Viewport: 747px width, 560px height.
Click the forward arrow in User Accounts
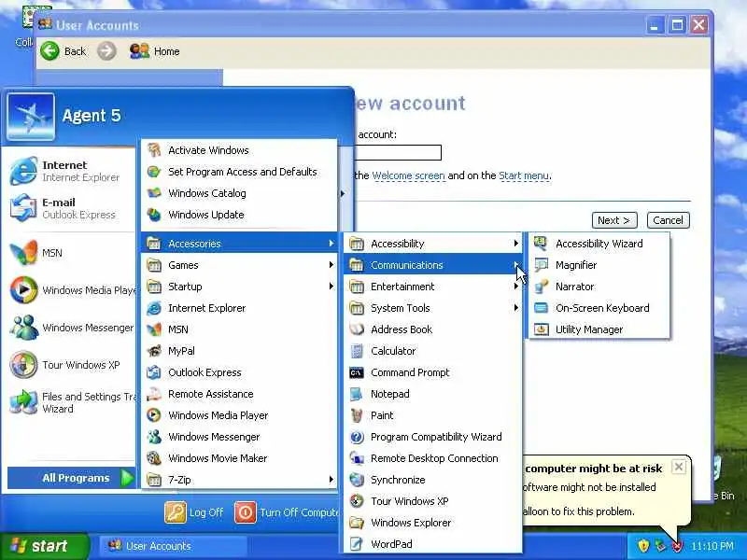pyautogui.click(x=106, y=51)
